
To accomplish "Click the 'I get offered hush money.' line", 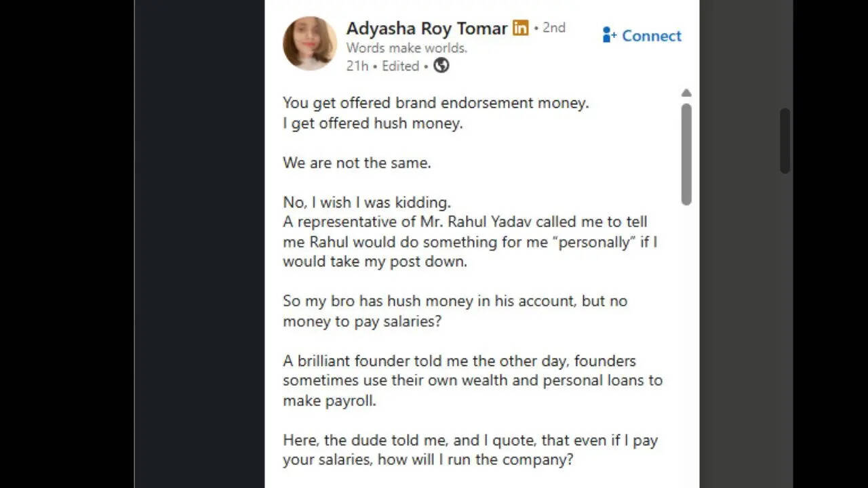I will 372,123.
